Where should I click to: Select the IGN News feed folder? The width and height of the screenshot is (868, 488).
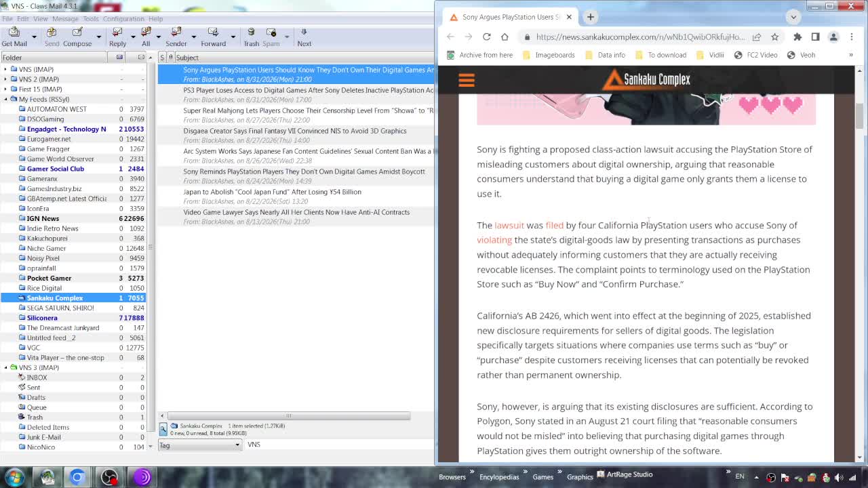pyautogui.click(x=43, y=218)
